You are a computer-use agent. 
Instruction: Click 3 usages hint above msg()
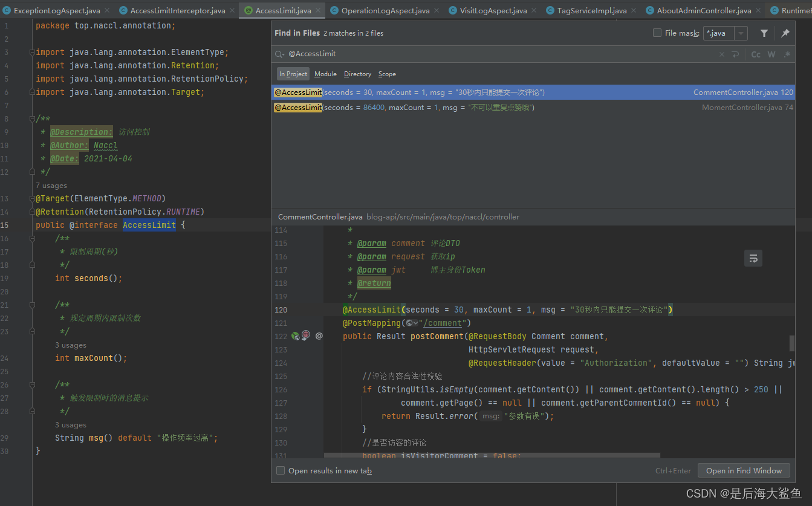click(71, 425)
